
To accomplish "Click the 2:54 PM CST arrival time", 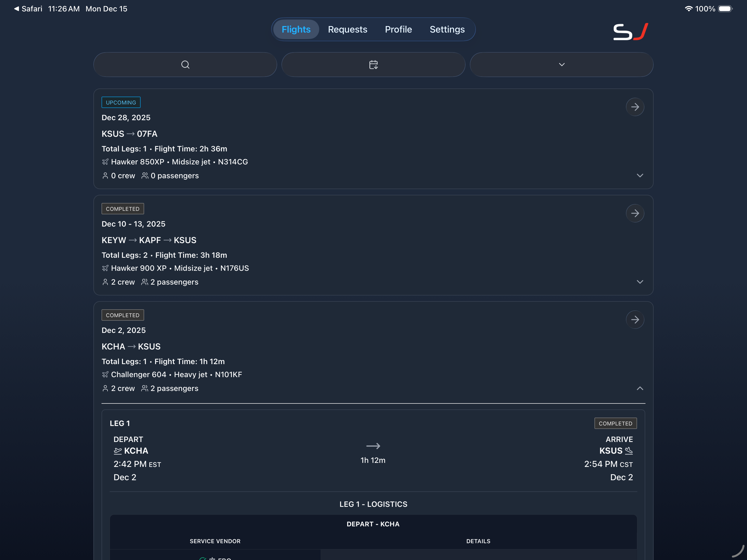I will click(609, 464).
